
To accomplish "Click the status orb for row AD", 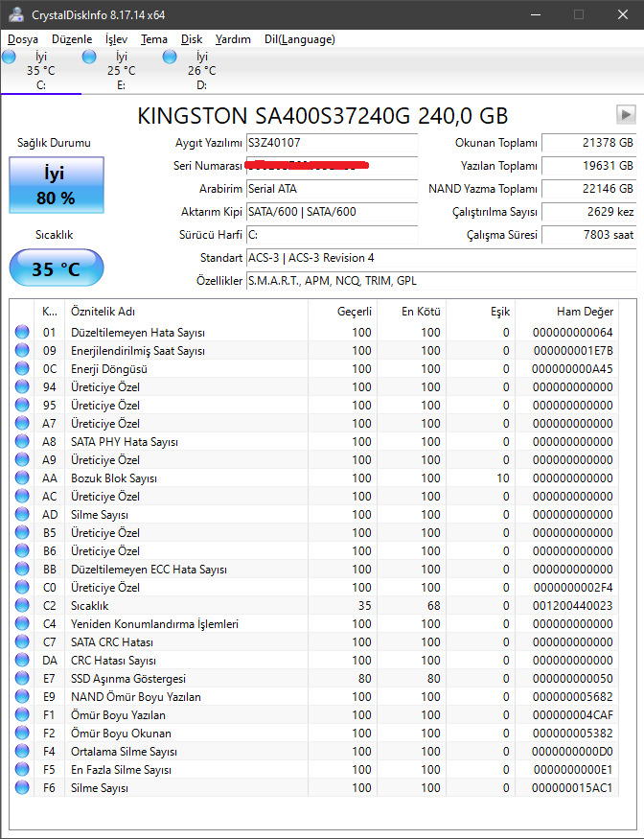I will [22, 514].
